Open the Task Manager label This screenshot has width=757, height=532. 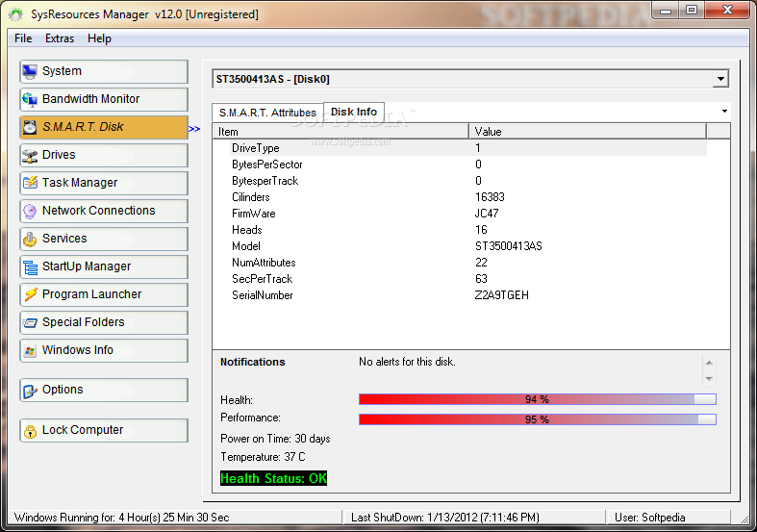(80, 183)
